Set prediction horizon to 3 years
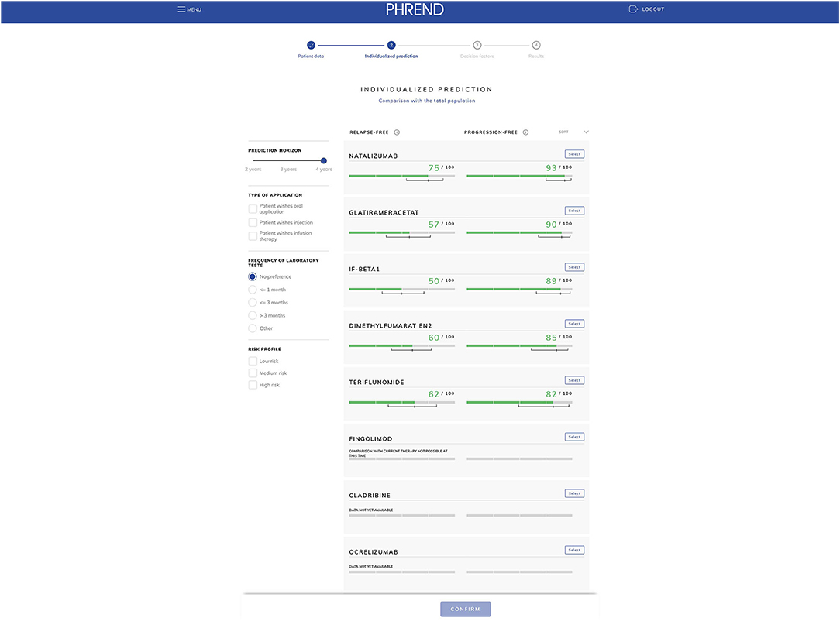The height and width of the screenshot is (625, 840). 288,170
